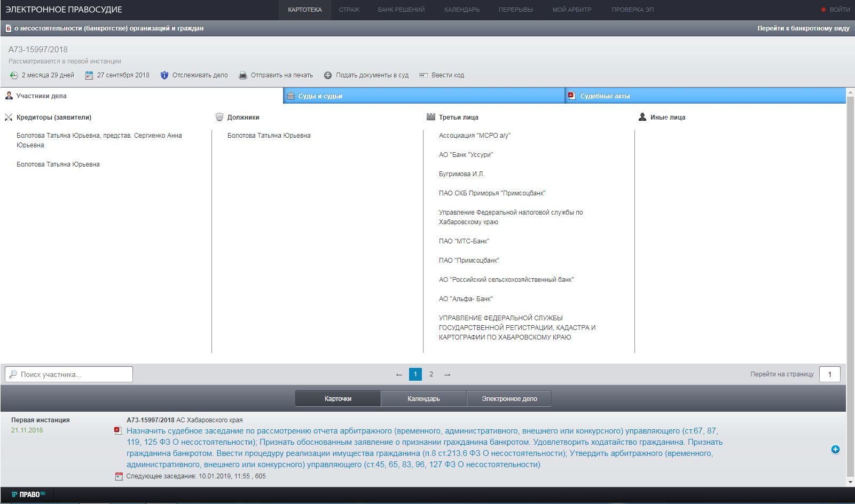Click the enter code keyboard icon
The image size is (855, 504).
click(x=423, y=75)
